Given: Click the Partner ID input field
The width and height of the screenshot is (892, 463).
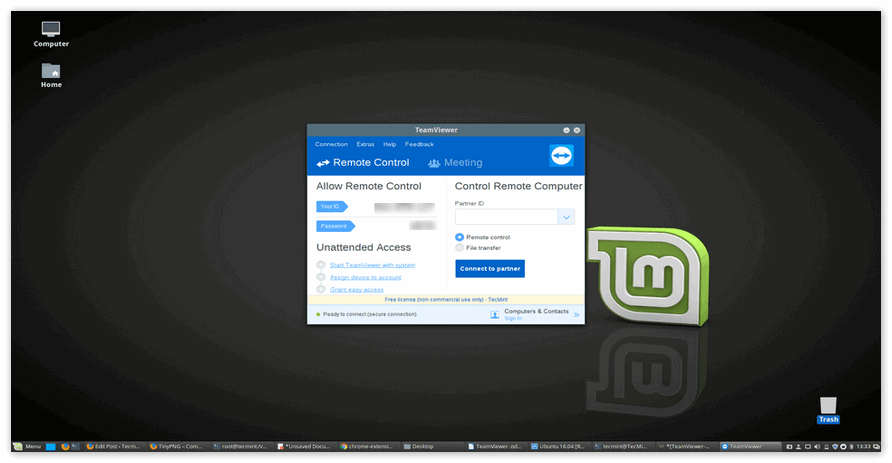Looking at the screenshot, I should (x=506, y=217).
